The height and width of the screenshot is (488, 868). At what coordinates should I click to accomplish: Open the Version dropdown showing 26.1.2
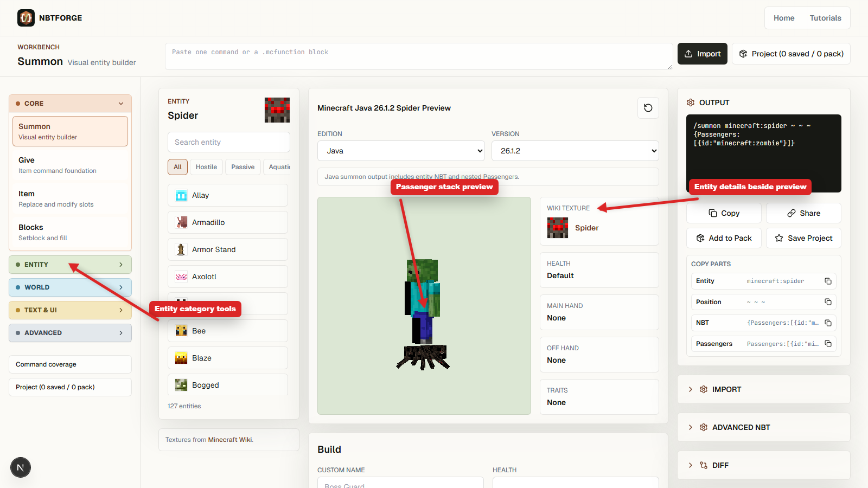[575, 151]
